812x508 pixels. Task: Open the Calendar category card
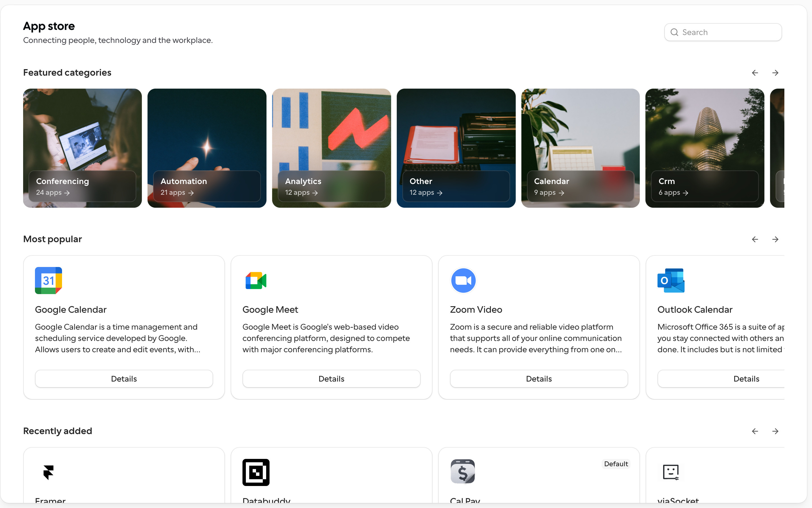(581, 148)
